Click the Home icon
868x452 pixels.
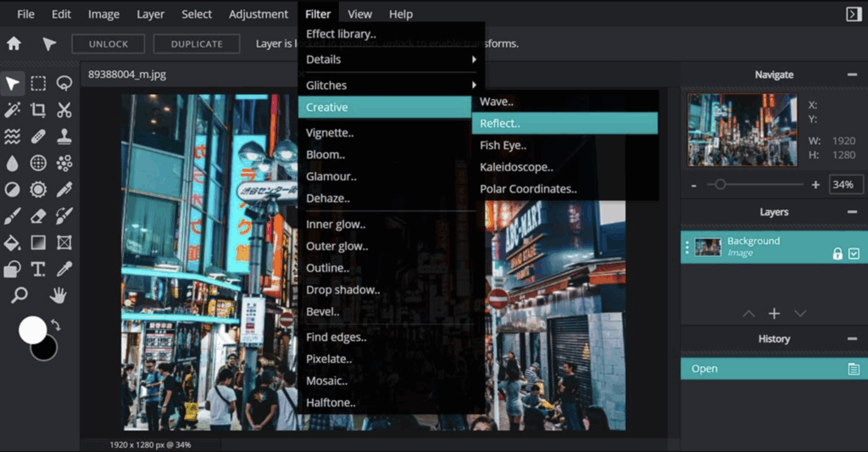coord(14,43)
